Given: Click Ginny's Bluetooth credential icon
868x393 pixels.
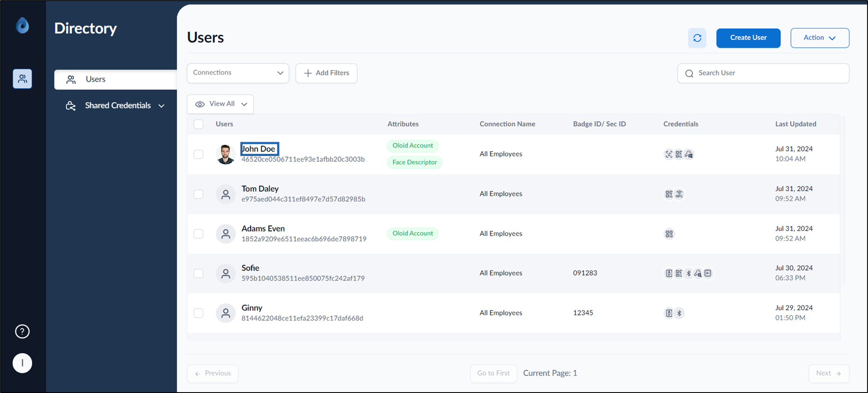Looking at the screenshot, I should pyautogui.click(x=679, y=313).
